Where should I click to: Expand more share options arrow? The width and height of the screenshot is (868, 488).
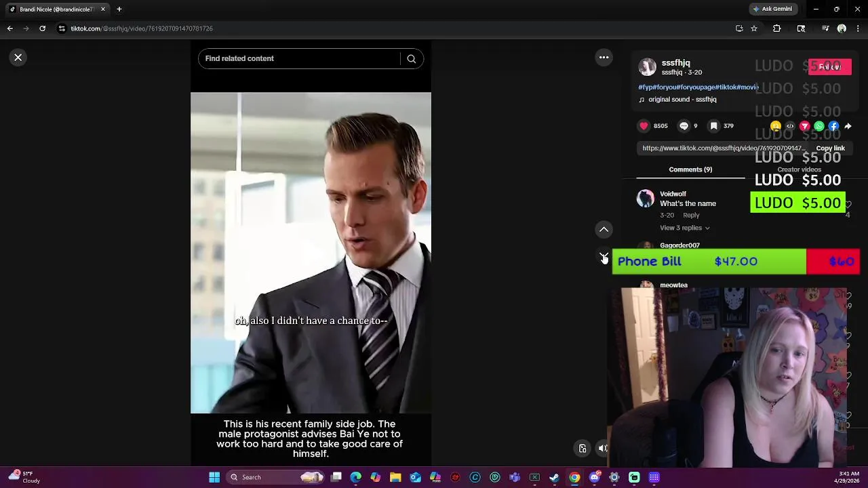click(848, 126)
